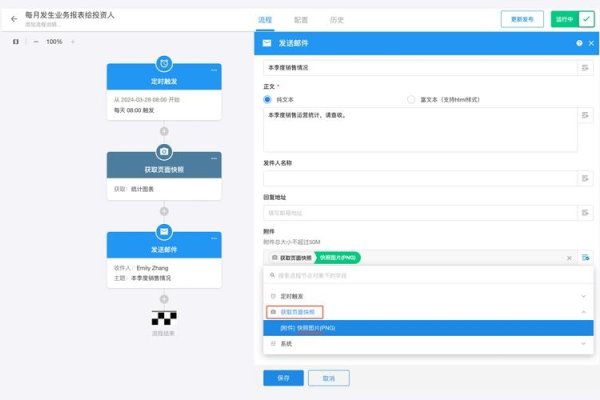The height and width of the screenshot is (400, 600).
Task: Click the subject input containing 本季度销售情况
Action: coord(420,68)
